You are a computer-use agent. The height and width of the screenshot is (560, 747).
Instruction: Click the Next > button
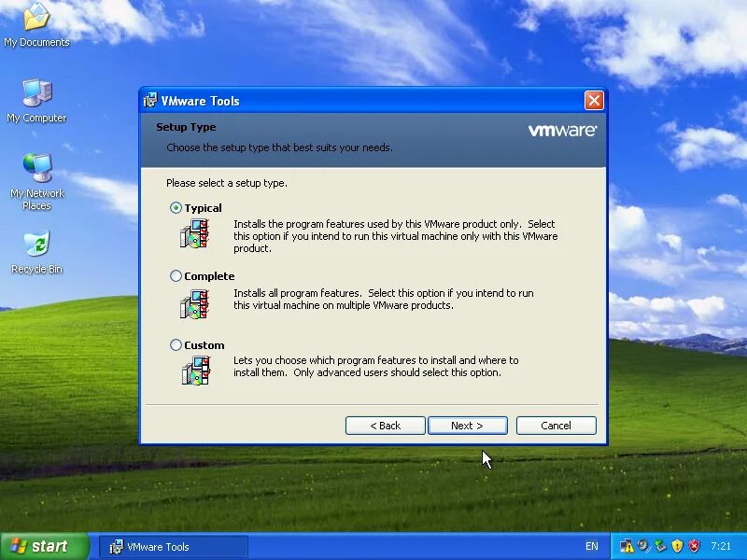pyautogui.click(x=468, y=426)
